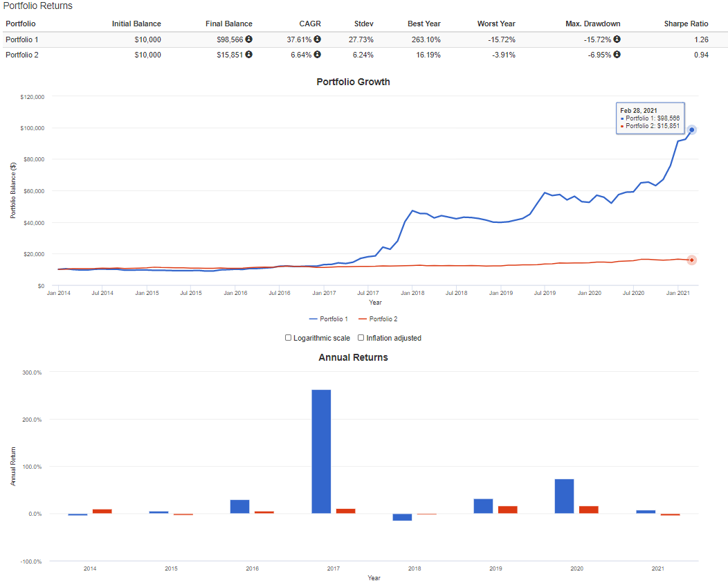The image size is (728, 583).
Task: Check the Inflation adjusted option
Action: point(361,338)
